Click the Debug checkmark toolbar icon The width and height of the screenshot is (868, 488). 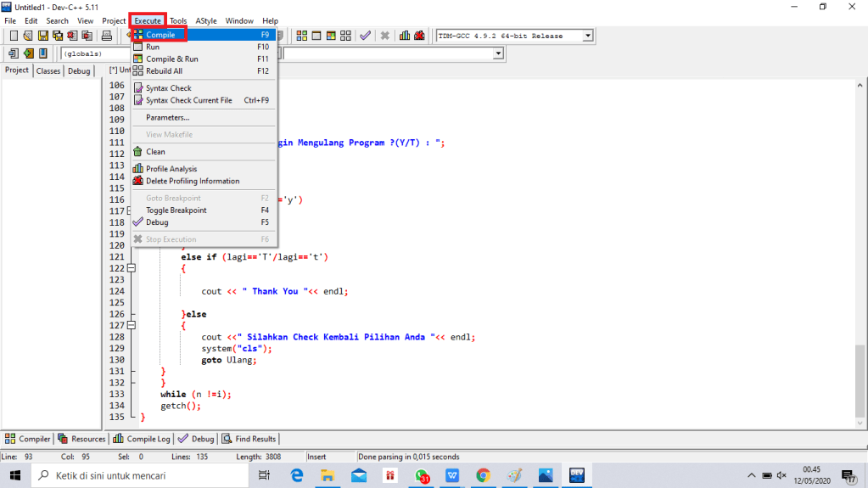[365, 36]
